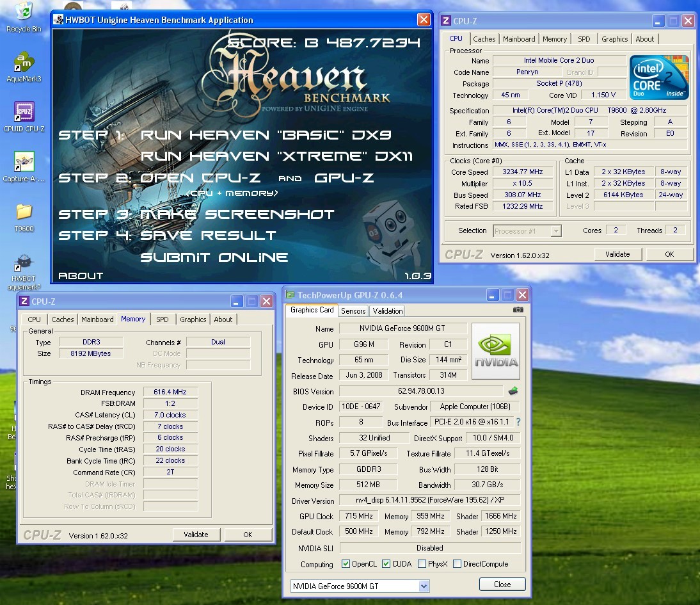Click the Bus Interface question mark icon
Image resolution: width=700 pixels, height=605 pixels.
coord(518,422)
